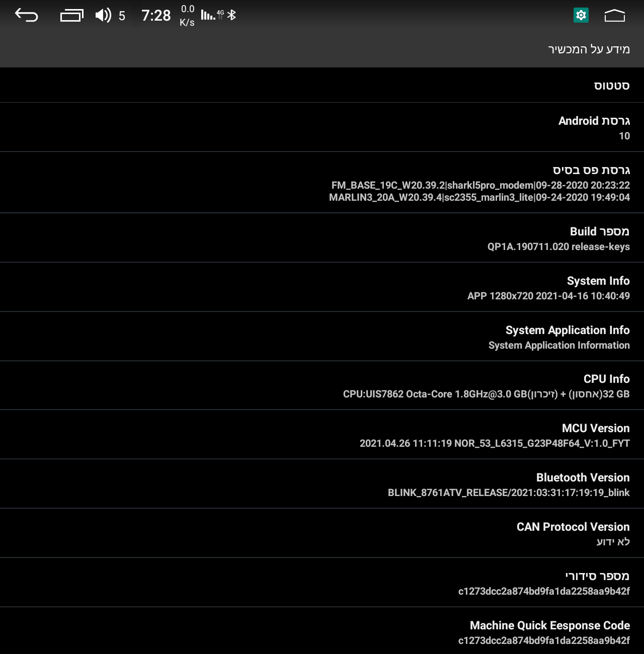Image resolution: width=644 pixels, height=654 pixels.
Task: Tap CPU:UIS7862 Octa-Core details text
Action: point(487,394)
